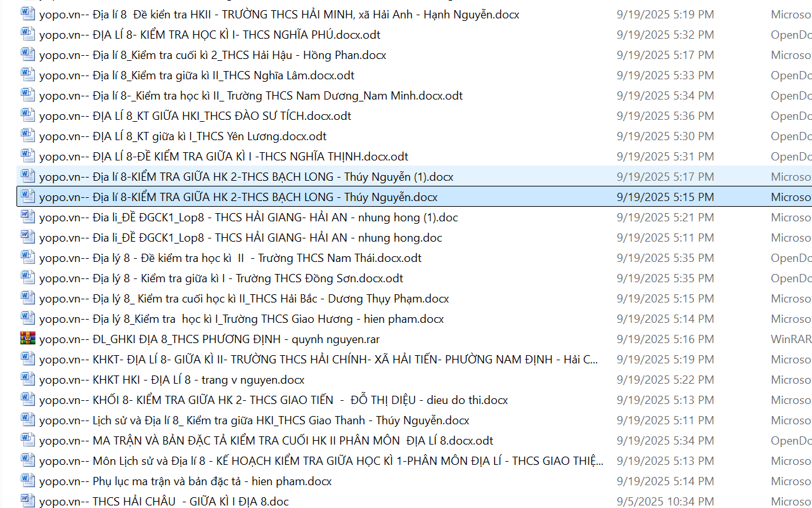The height and width of the screenshot is (508, 812).
Task: Select the THCS NGHĨA THỊNH.docx.odt file
Action: pos(223,157)
